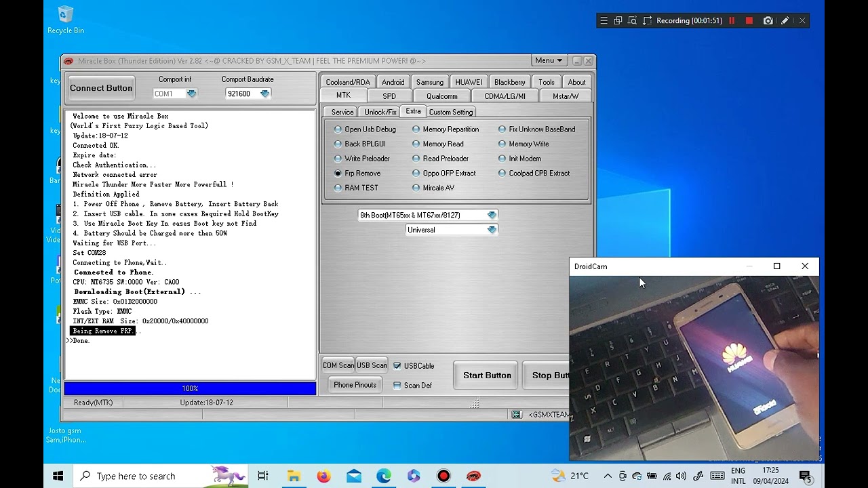
Task: Open Microsoft Edge from the taskbar
Action: [384, 476]
